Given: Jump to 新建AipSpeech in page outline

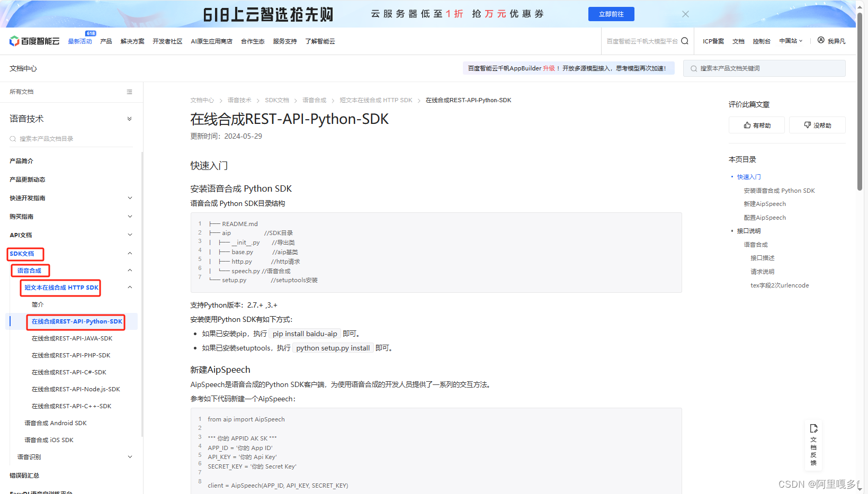Looking at the screenshot, I should click(765, 204).
